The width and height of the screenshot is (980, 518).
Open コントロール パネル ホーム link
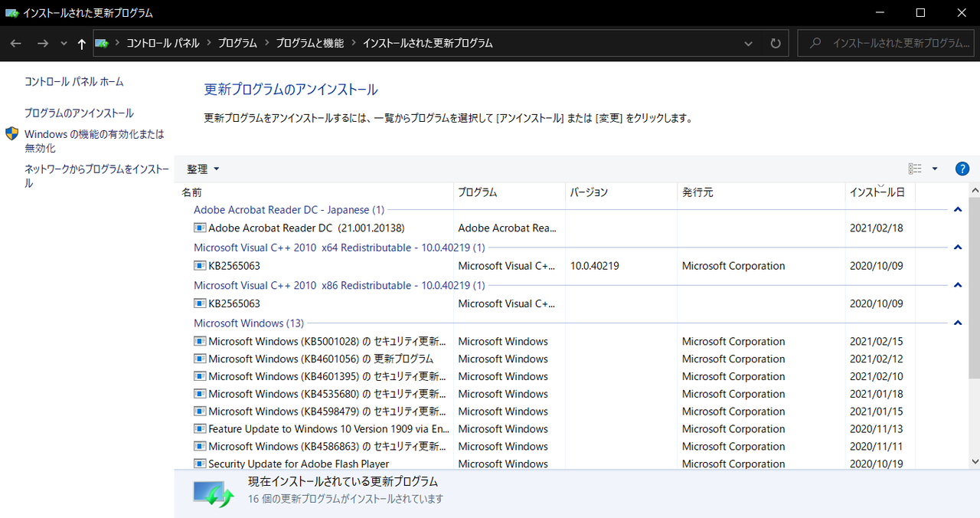click(74, 81)
